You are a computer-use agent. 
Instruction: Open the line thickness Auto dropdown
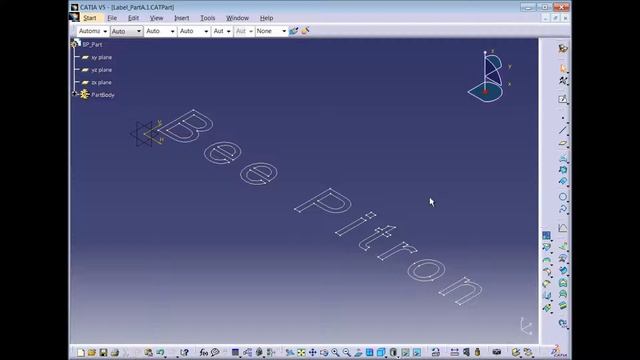160,31
